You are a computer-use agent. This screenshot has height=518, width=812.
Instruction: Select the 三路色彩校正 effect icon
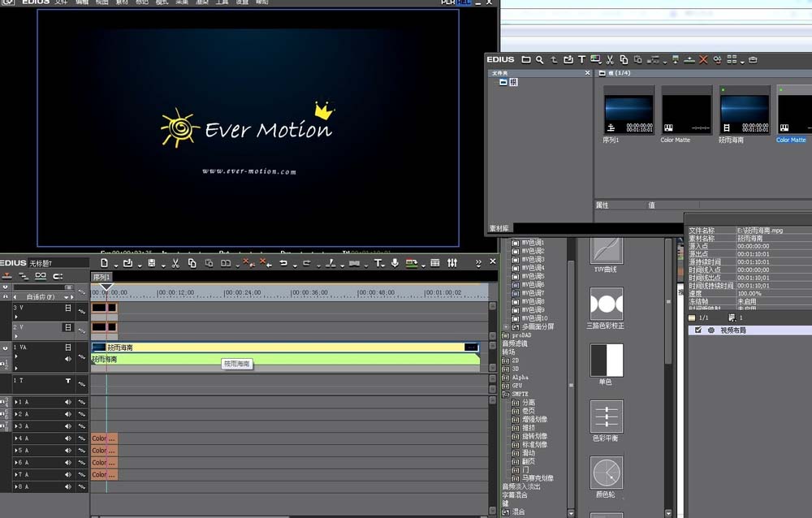(607, 303)
